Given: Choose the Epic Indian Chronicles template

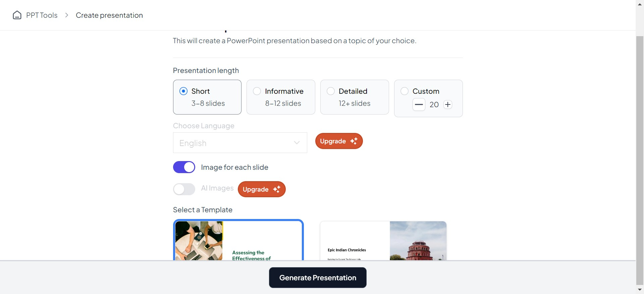Looking at the screenshot, I should (x=383, y=240).
